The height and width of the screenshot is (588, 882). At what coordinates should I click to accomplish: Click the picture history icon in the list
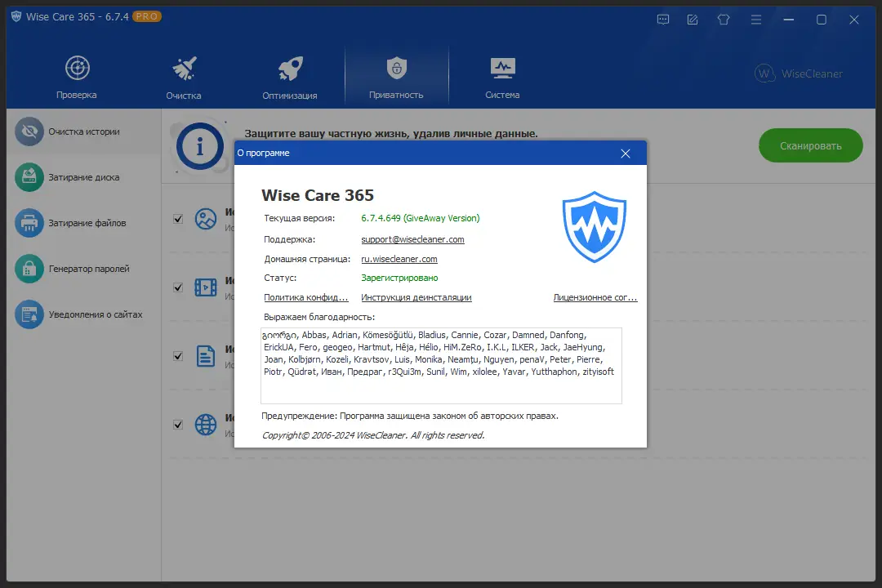[x=205, y=219]
